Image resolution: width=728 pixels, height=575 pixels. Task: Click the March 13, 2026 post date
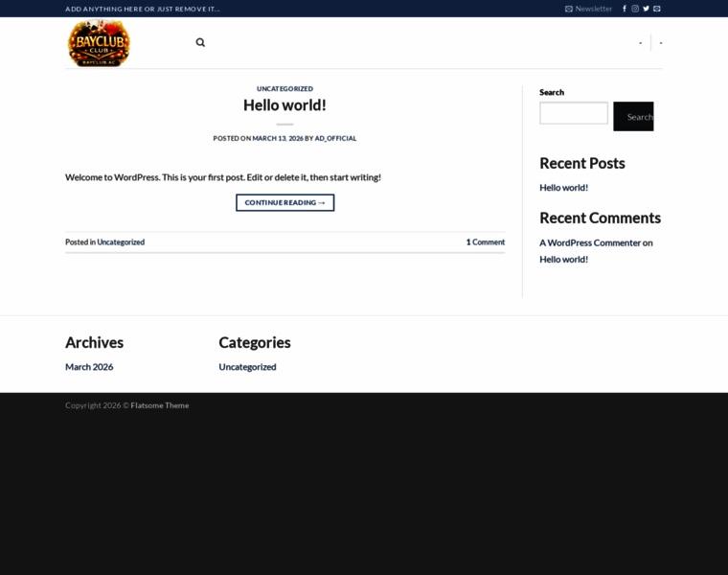[x=278, y=138]
